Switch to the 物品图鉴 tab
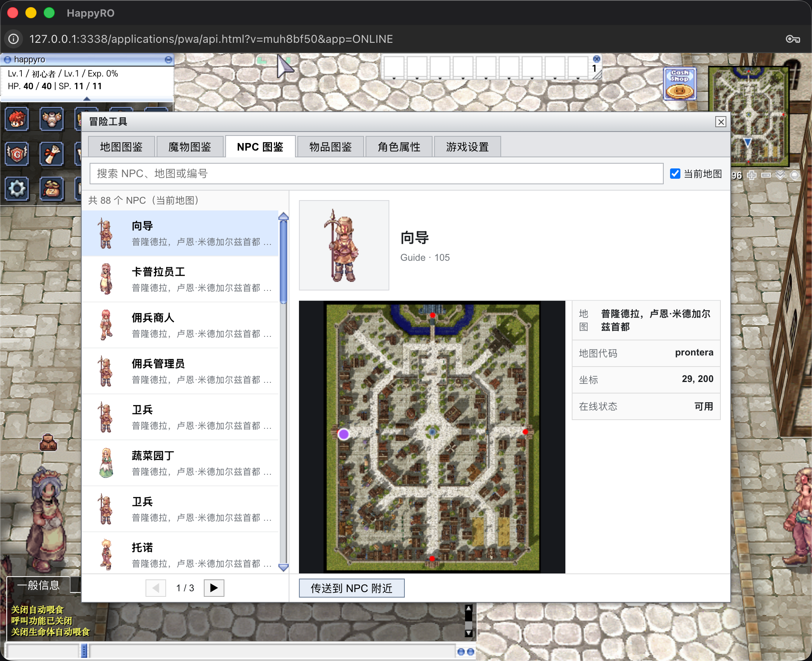The image size is (812, 661). (x=331, y=147)
